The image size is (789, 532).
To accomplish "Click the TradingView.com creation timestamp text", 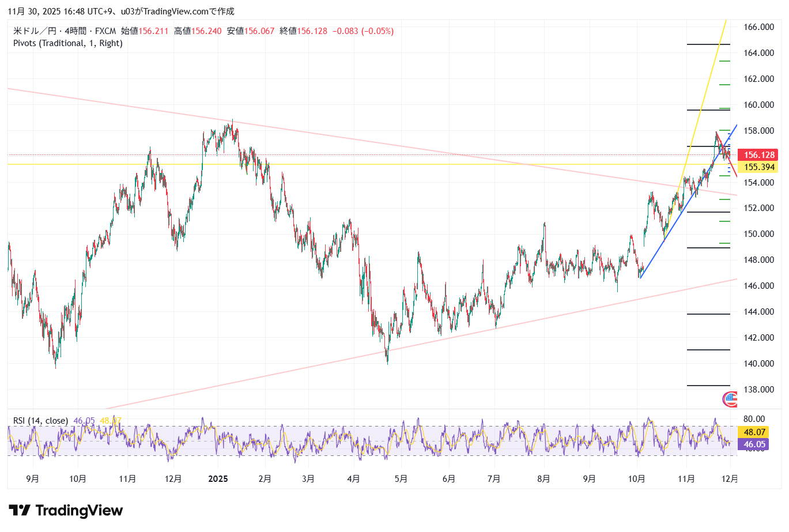I will pos(121,12).
